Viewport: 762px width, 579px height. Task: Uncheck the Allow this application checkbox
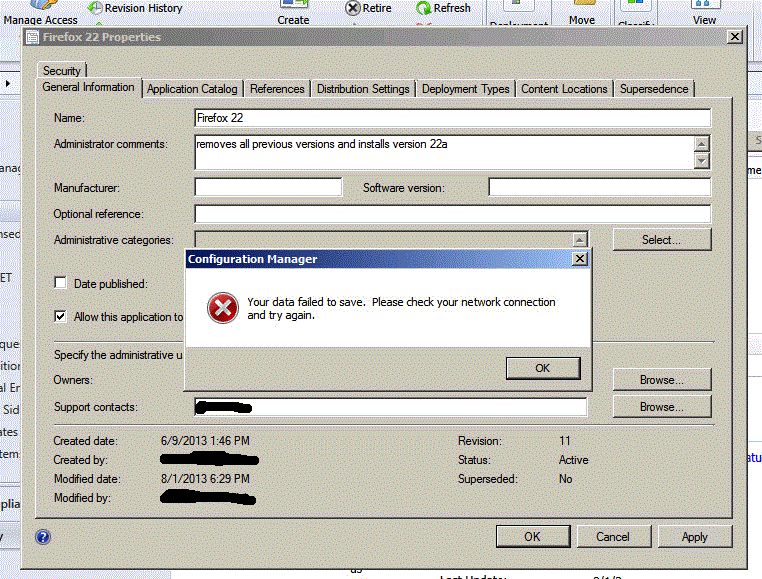60,316
